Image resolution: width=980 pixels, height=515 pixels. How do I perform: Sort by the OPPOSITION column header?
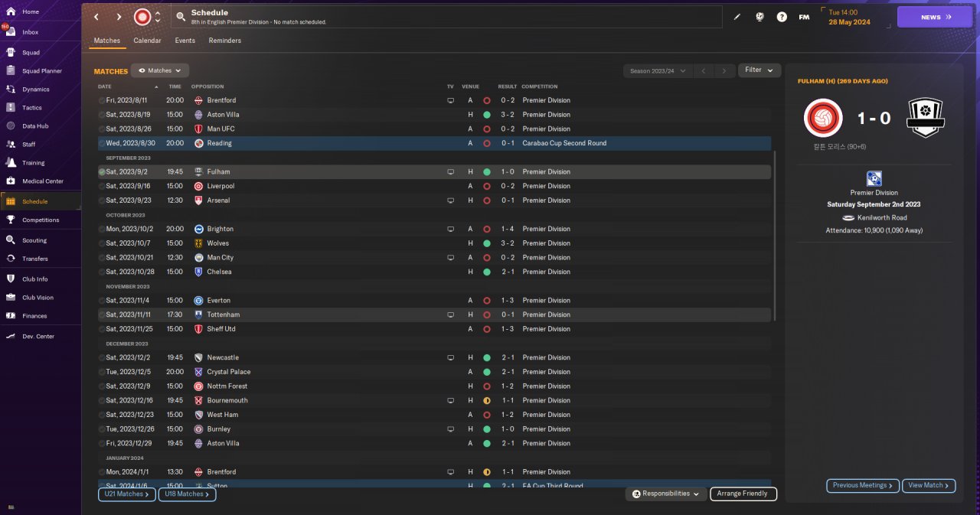coord(207,86)
